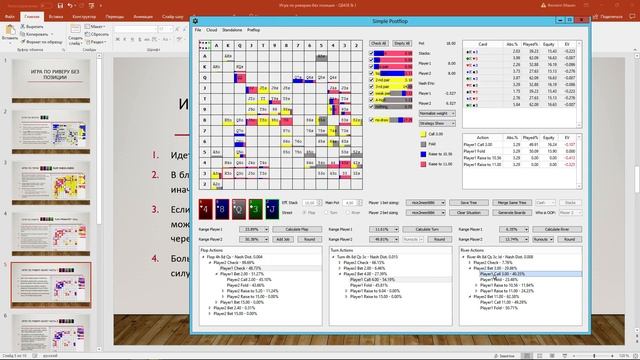The height and width of the screenshot is (360, 640).
Task: Click the Format Painter brush in the PowerPoint ribbon
Action: pos(23,42)
